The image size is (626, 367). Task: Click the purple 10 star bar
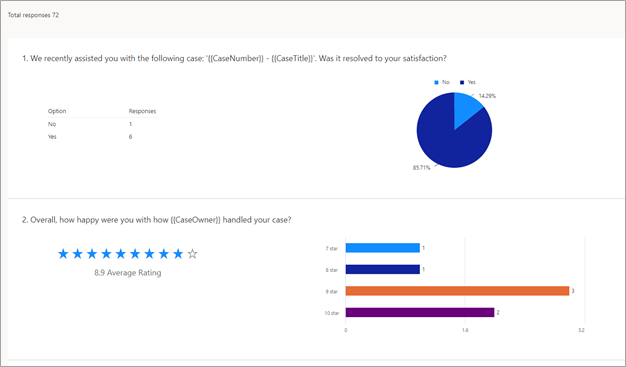pyautogui.click(x=420, y=312)
